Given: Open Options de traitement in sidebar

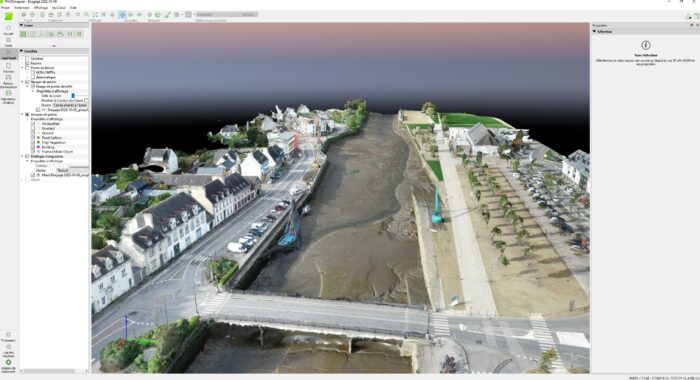Looking at the screenshot, I should [8, 365].
